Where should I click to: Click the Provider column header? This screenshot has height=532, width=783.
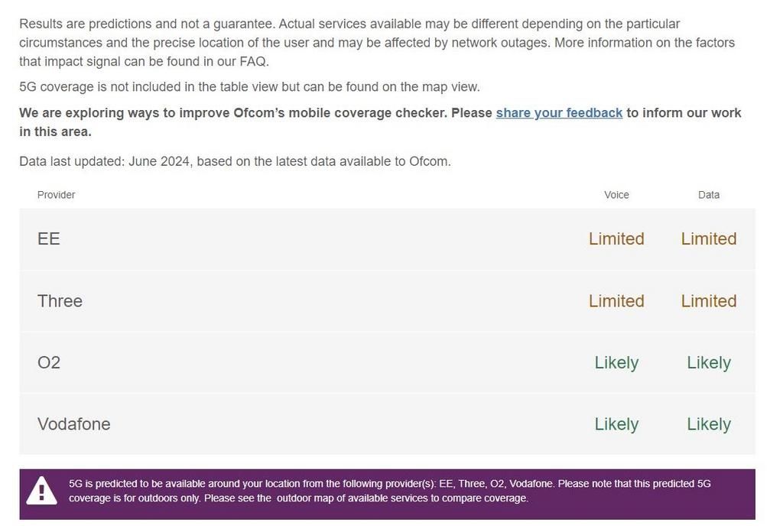point(57,195)
